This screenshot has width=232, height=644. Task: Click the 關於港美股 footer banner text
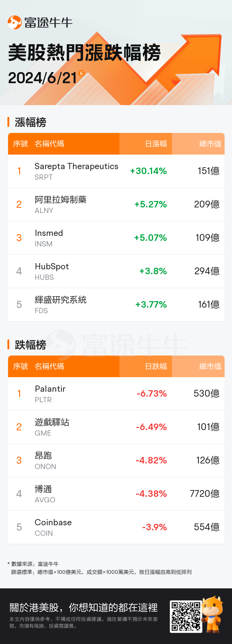click(84, 608)
